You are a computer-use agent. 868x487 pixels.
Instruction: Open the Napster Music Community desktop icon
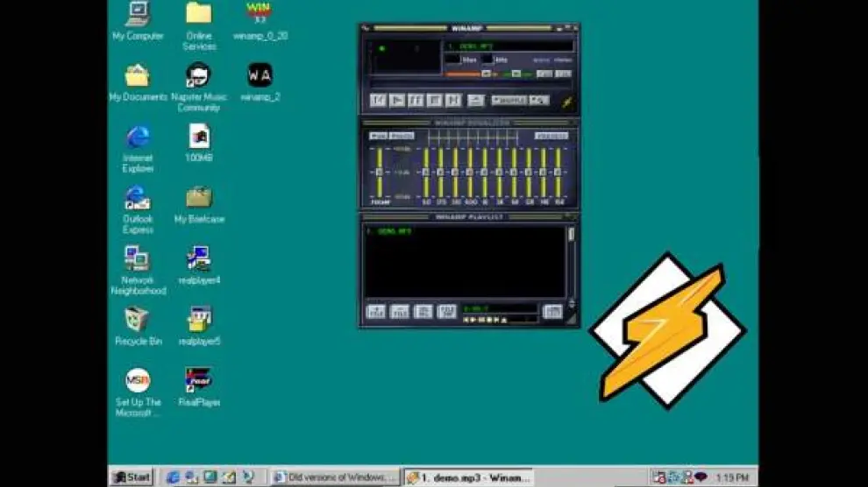[198, 75]
